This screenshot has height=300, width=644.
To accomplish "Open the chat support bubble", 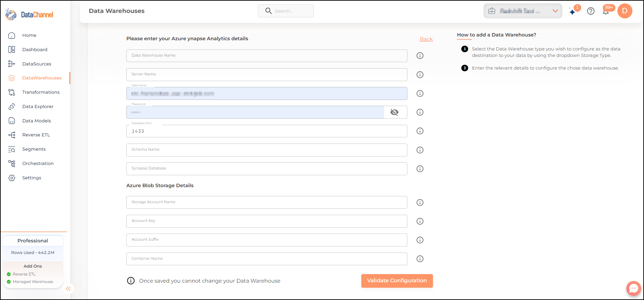I will tap(633, 288).
